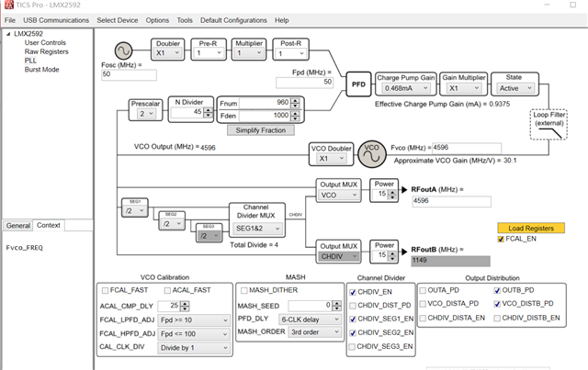Click the PFD block
The height and width of the screenshot is (370, 588).
tap(358, 84)
